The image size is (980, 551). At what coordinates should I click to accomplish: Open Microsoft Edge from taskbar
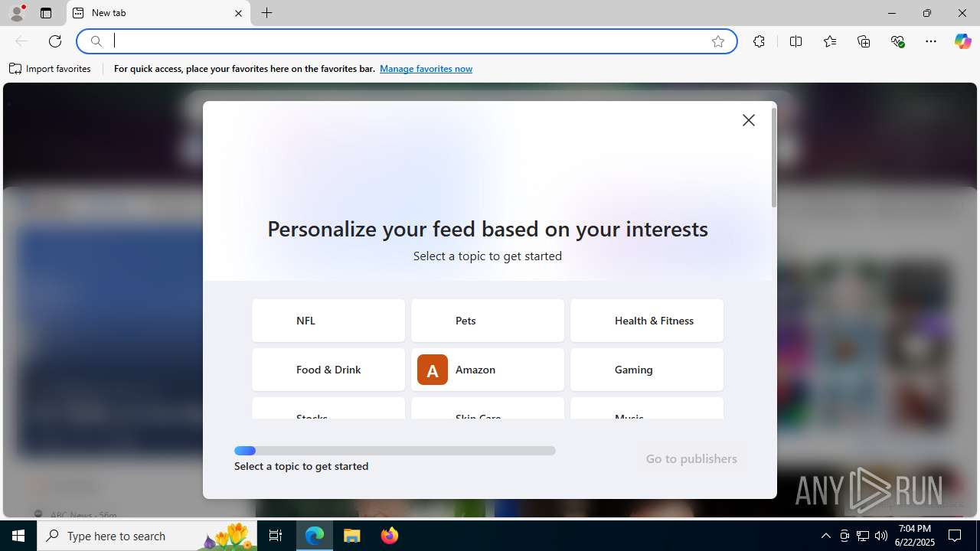pos(315,536)
